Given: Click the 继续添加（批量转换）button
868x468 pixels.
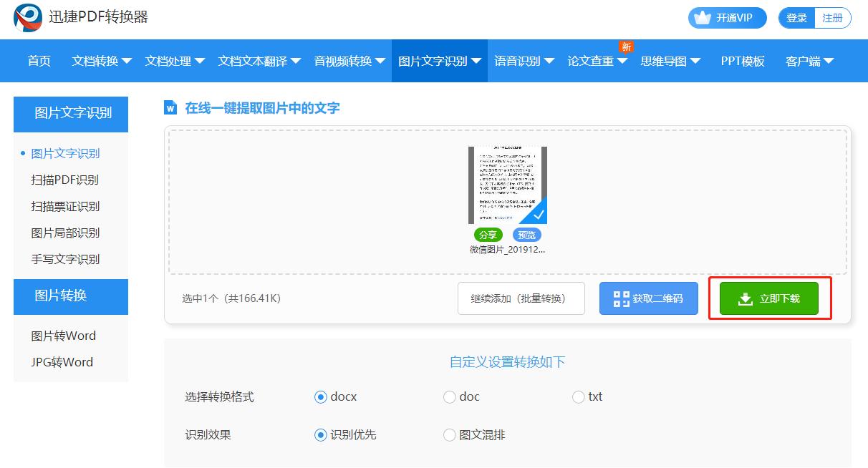Looking at the screenshot, I should pos(521,298).
